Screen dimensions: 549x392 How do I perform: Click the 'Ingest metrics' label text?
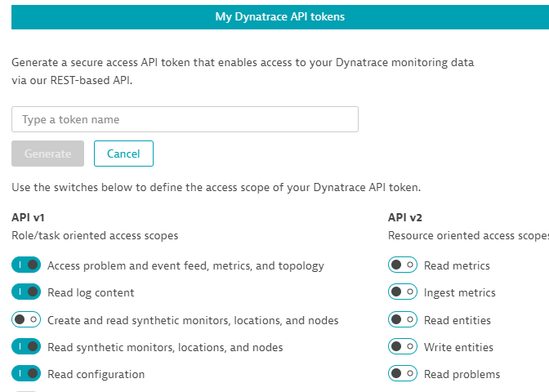[459, 292]
